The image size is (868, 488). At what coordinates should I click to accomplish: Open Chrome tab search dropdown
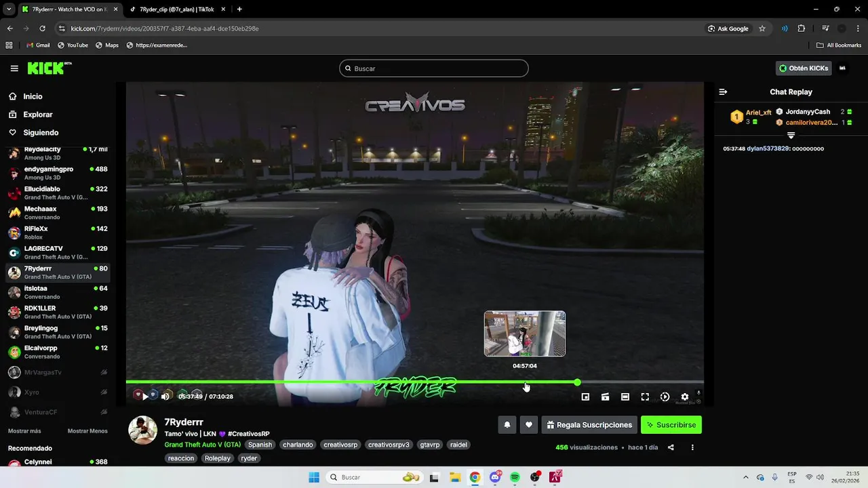9,9
